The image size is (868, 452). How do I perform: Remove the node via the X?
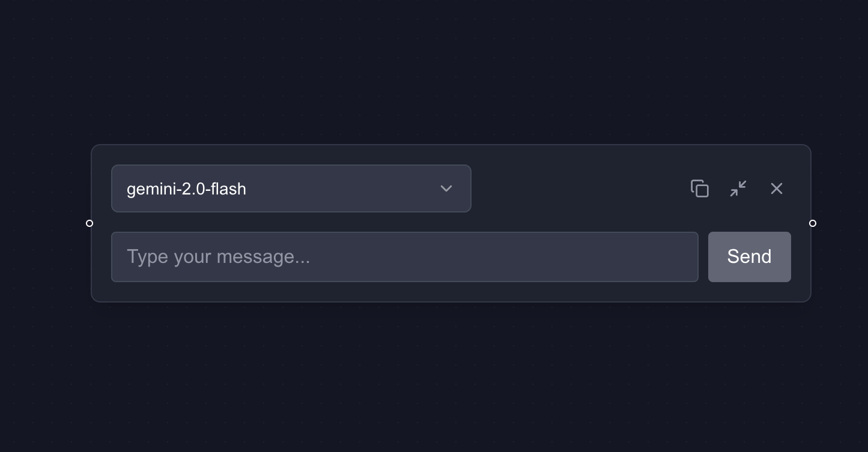pos(777,188)
